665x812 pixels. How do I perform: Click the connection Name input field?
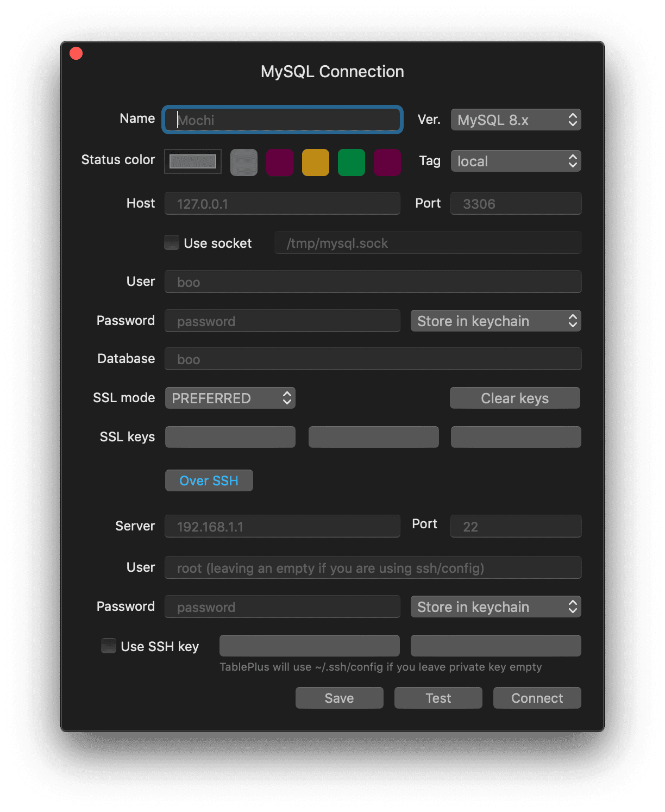[283, 120]
